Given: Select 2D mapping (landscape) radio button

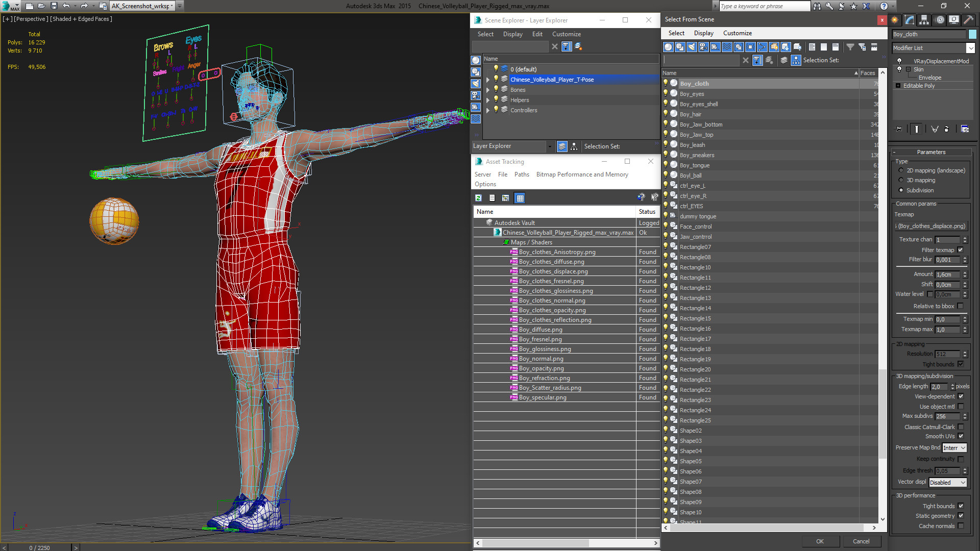Looking at the screenshot, I should click(x=901, y=171).
